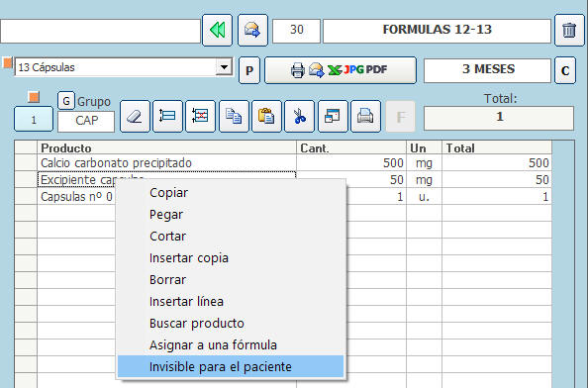Click the trash can delete icon
The height and width of the screenshot is (388, 588).
[x=569, y=31]
